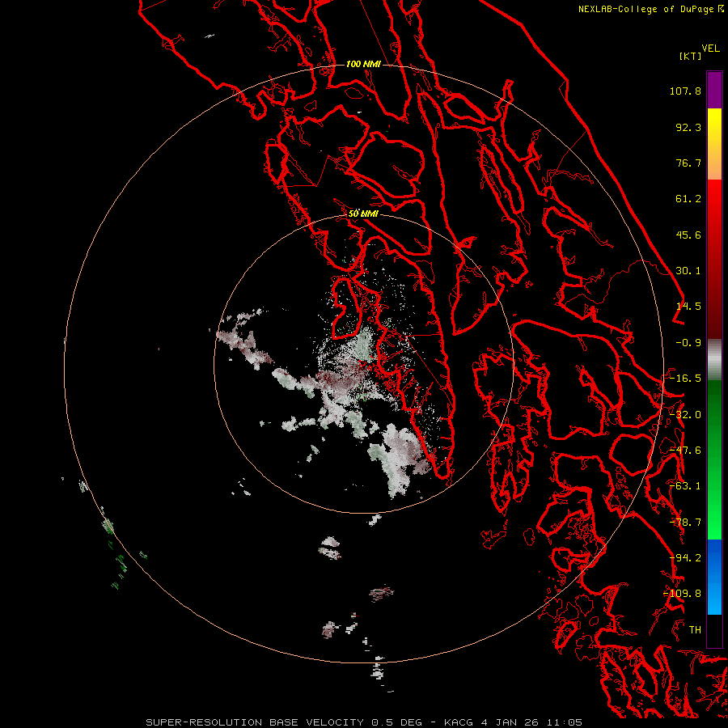Click the -78.7 scale value
728x728 pixels.
[x=685, y=523]
